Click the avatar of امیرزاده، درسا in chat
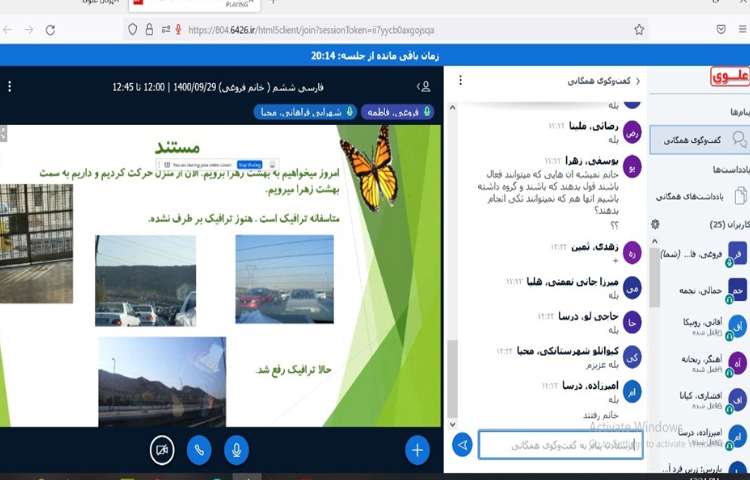 pos(632,392)
